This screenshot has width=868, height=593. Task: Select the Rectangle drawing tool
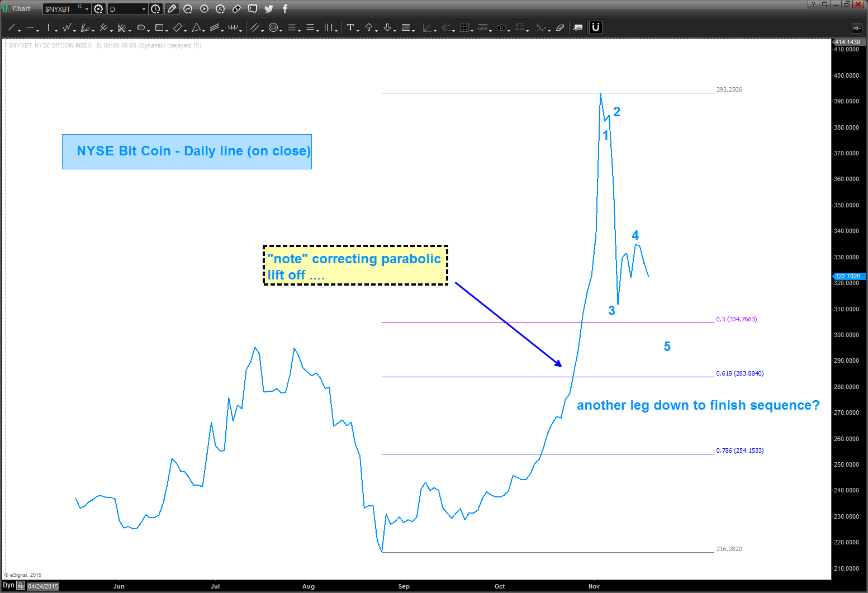(x=159, y=27)
